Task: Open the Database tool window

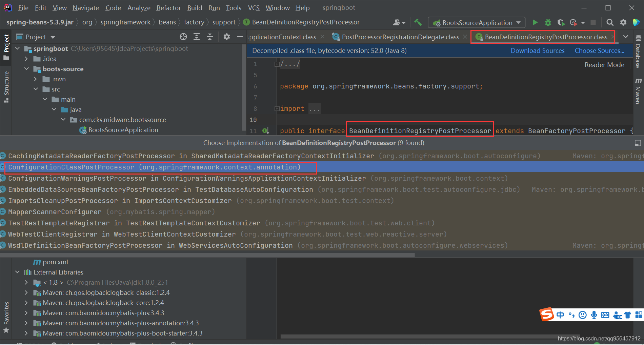Action: 638,52
